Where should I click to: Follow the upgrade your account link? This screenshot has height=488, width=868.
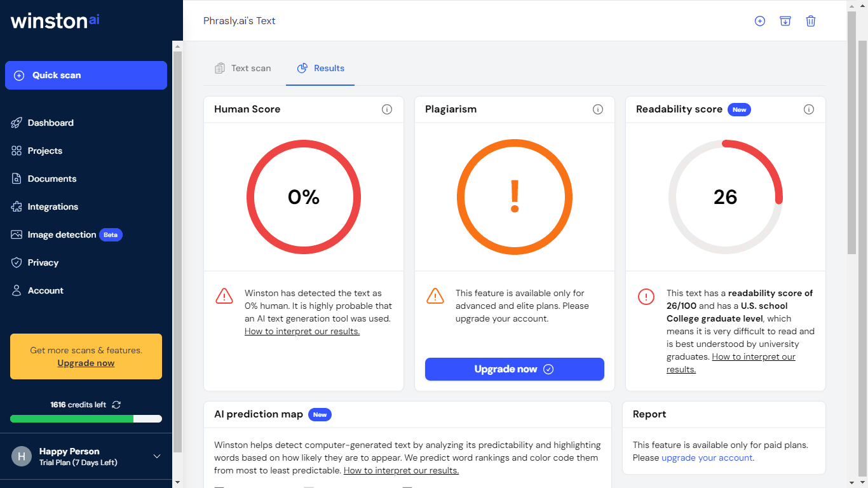(x=707, y=457)
